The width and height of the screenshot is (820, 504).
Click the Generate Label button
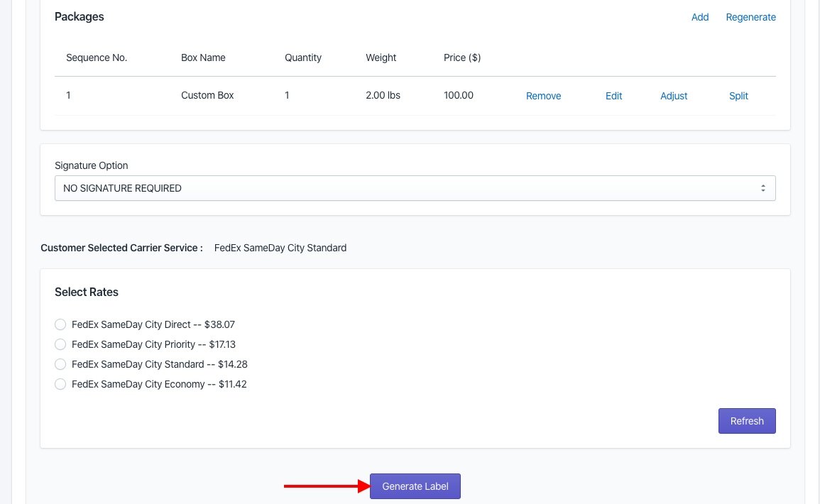point(415,486)
